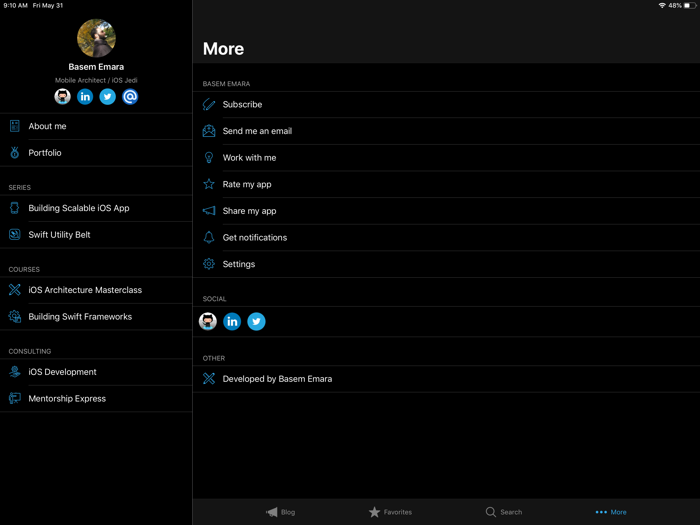Select the More tab

(x=611, y=512)
